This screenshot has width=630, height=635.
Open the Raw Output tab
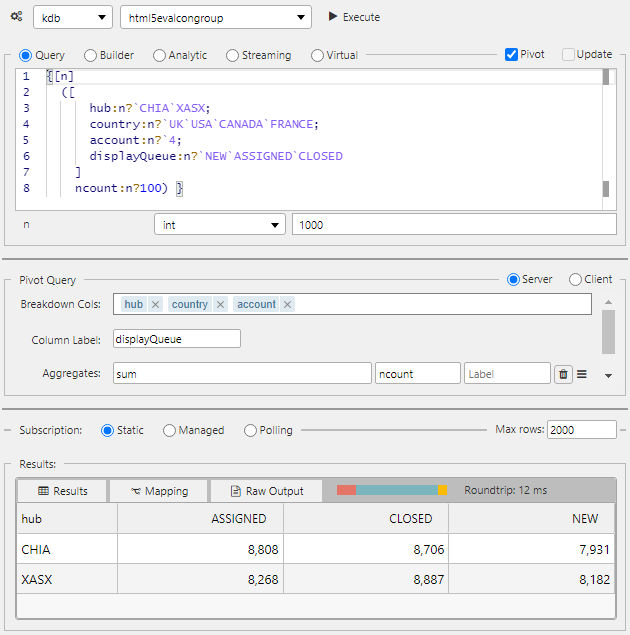pos(266,491)
